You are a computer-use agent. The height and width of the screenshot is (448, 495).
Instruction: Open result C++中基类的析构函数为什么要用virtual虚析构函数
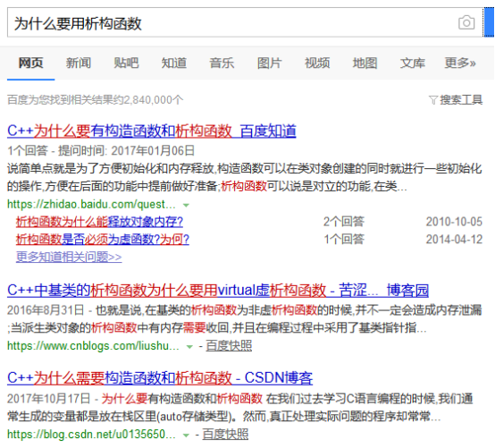[218, 290]
